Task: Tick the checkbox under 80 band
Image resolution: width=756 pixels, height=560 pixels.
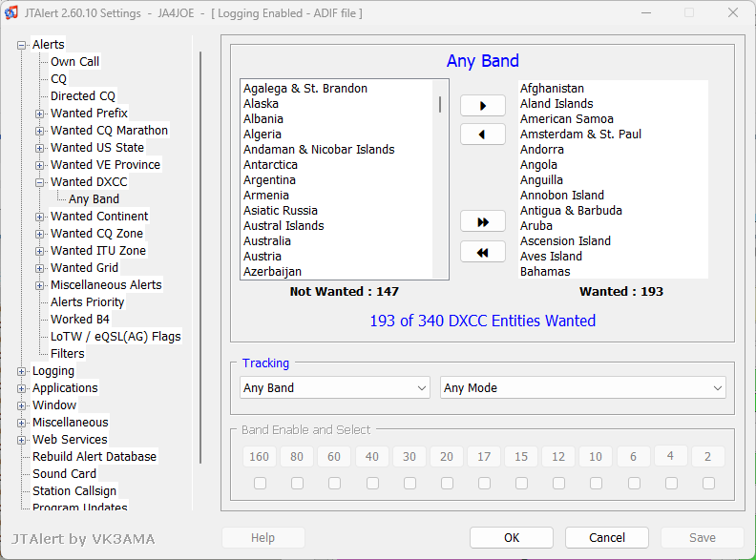Action: pos(297,483)
